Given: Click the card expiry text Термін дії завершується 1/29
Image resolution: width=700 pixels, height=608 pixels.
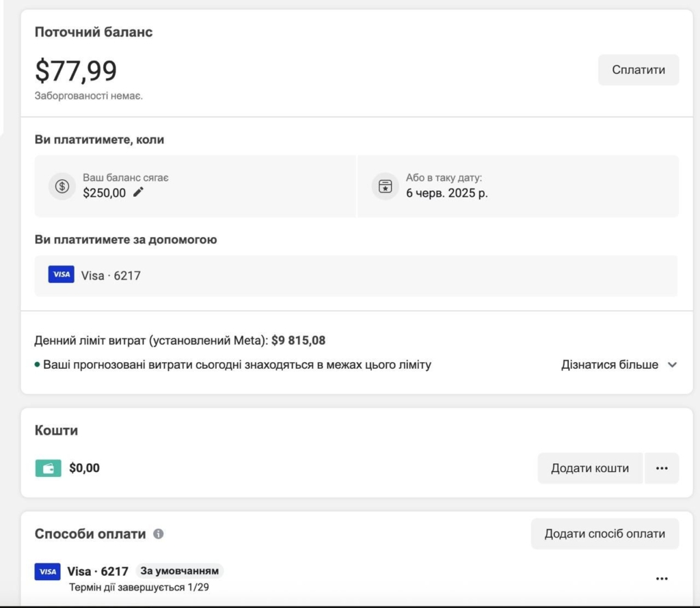Looking at the screenshot, I should pos(139,587).
